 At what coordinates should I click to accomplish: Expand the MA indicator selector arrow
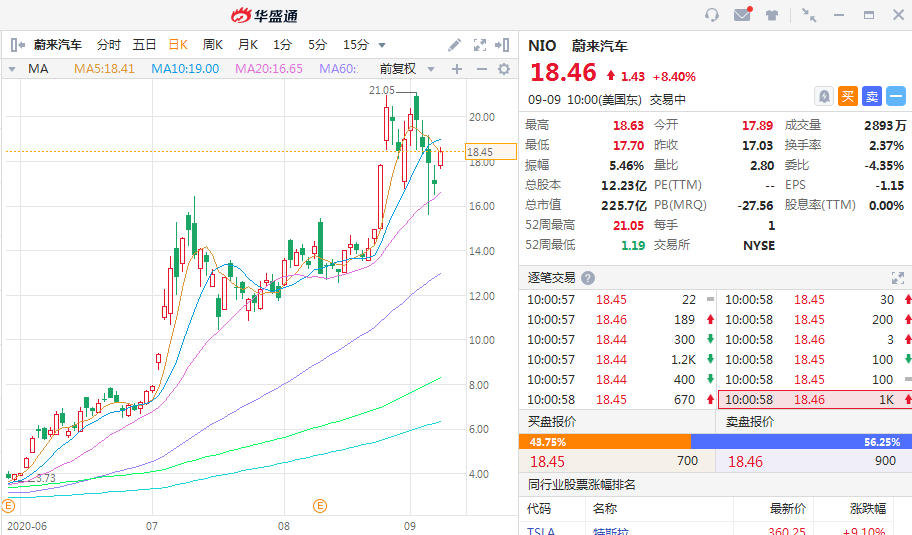[x=12, y=69]
